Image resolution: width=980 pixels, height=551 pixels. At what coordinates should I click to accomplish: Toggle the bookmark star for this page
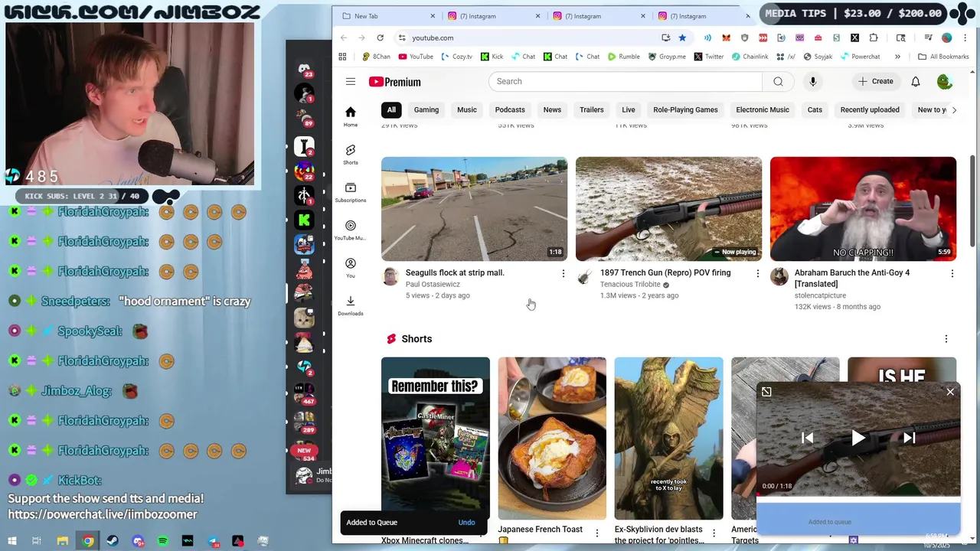tap(682, 37)
